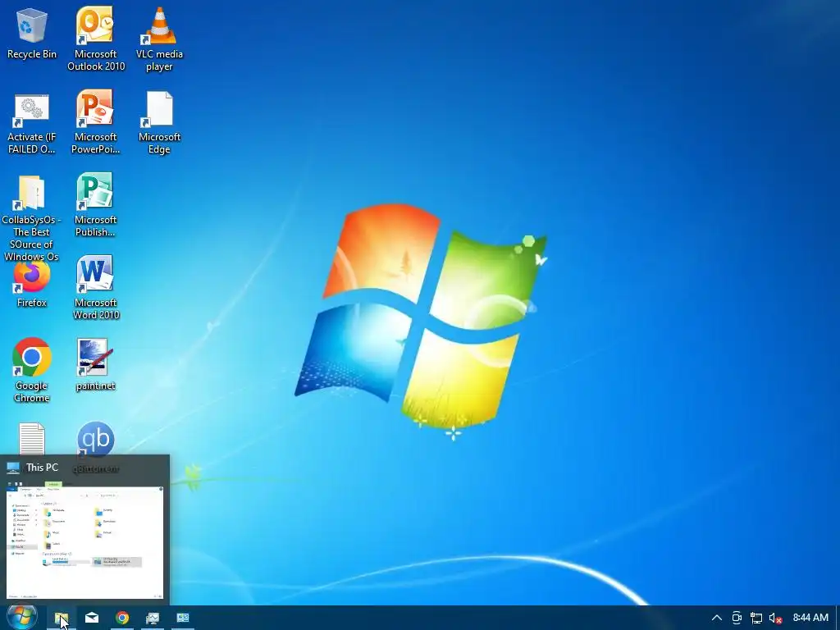
Task: Select the Google Chrome desktop shortcut
Action: (32, 370)
